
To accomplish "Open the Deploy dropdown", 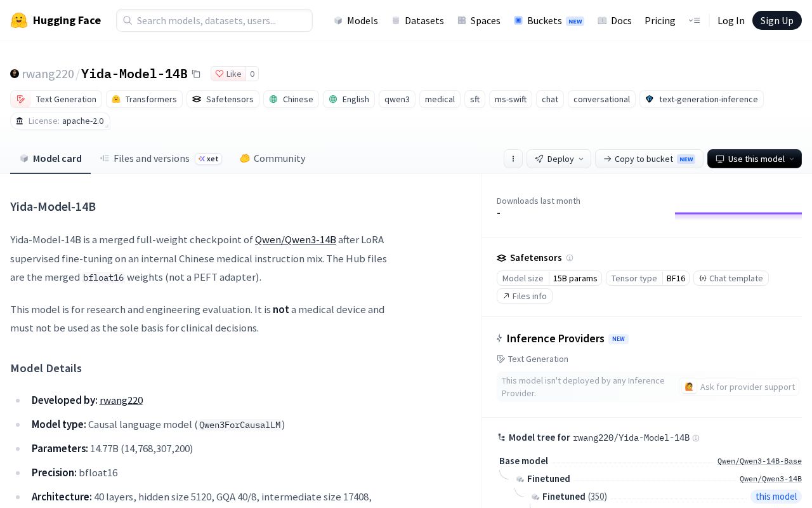I will pyautogui.click(x=559, y=159).
